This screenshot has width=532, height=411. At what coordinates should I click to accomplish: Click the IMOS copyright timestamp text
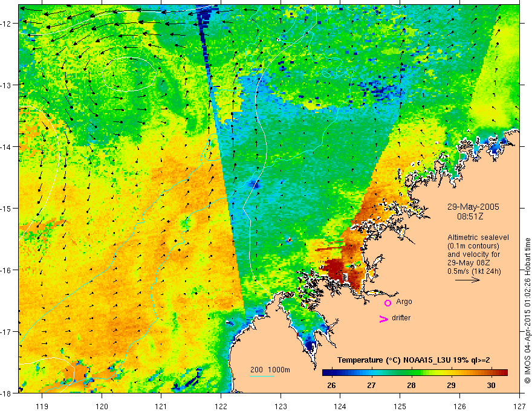pyautogui.click(x=527, y=311)
